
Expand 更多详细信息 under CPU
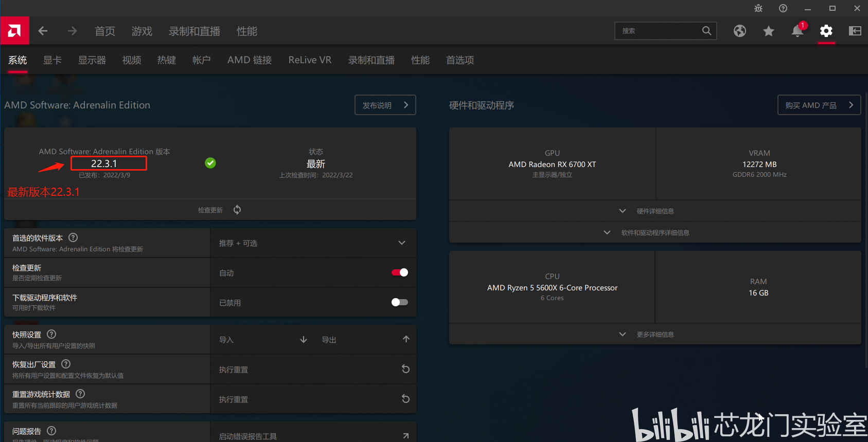pyautogui.click(x=655, y=334)
